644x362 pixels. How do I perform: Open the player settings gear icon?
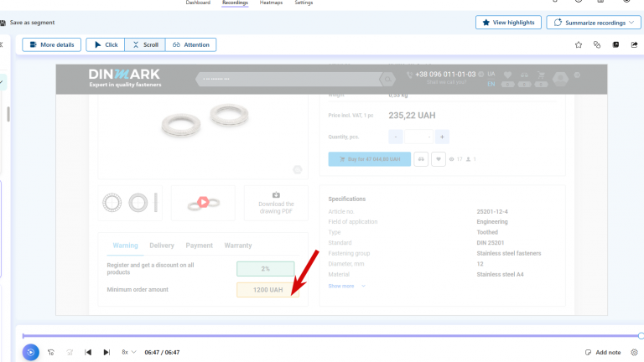coord(634,352)
